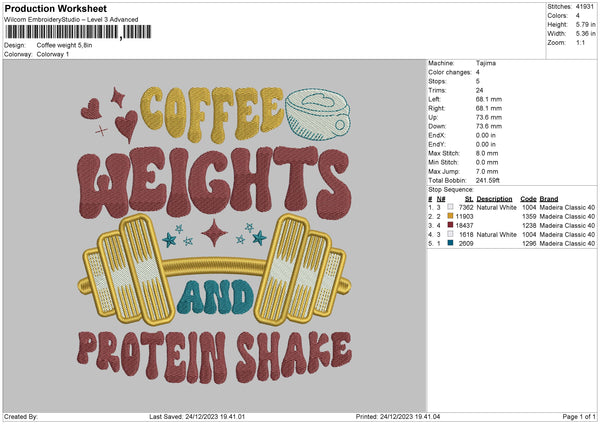This screenshot has width=600, height=424.
Task: Click the dark red swatch for stop 3
Action: [449, 225]
